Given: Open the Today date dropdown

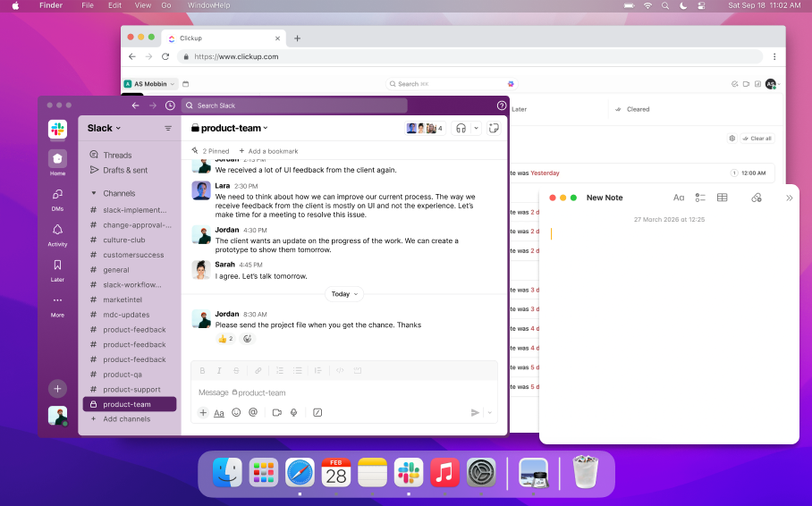Looking at the screenshot, I should [344, 293].
